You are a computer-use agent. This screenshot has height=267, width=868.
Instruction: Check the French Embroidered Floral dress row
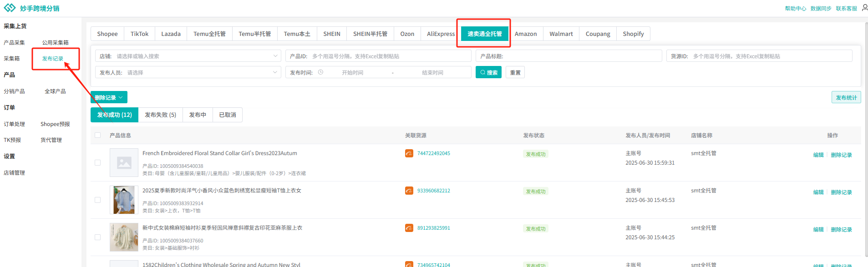tap(97, 162)
